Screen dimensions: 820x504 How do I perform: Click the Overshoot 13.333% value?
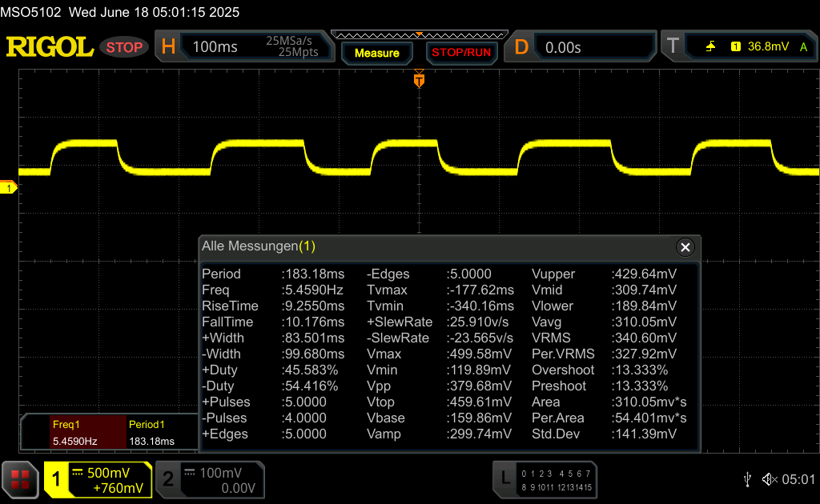pos(640,370)
